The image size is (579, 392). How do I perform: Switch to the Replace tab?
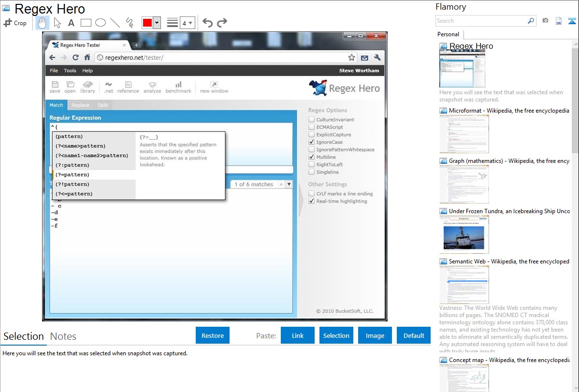pos(81,105)
